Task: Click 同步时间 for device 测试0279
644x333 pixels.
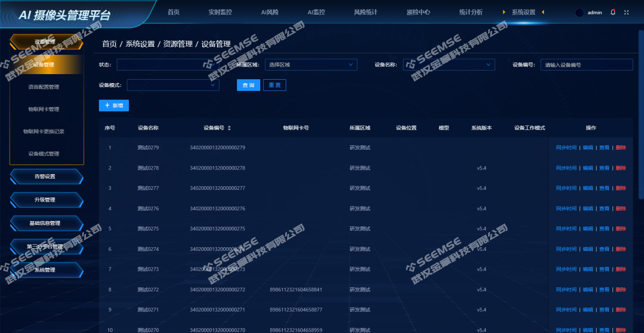Action: [x=566, y=148]
